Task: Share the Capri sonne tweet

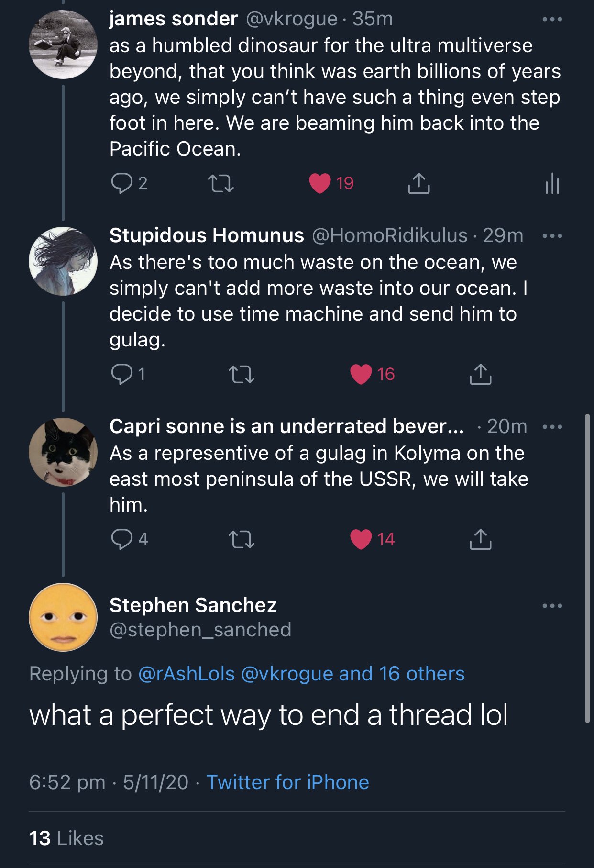Action: pyautogui.click(x=480, y=539)
